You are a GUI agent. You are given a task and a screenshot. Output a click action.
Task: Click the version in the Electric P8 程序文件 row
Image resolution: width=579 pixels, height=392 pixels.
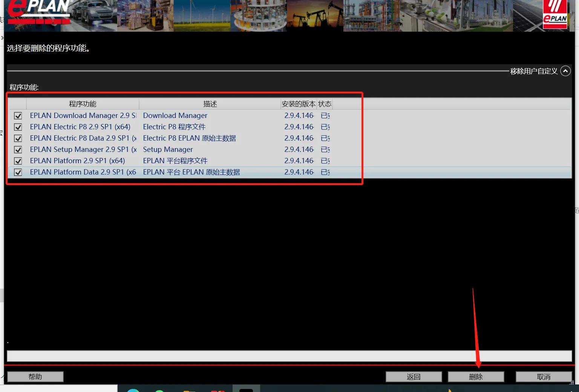(x=299, y=127)
